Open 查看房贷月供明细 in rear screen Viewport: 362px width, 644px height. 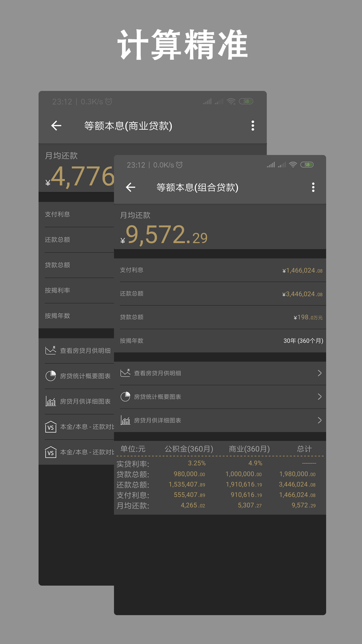(76, 351)
